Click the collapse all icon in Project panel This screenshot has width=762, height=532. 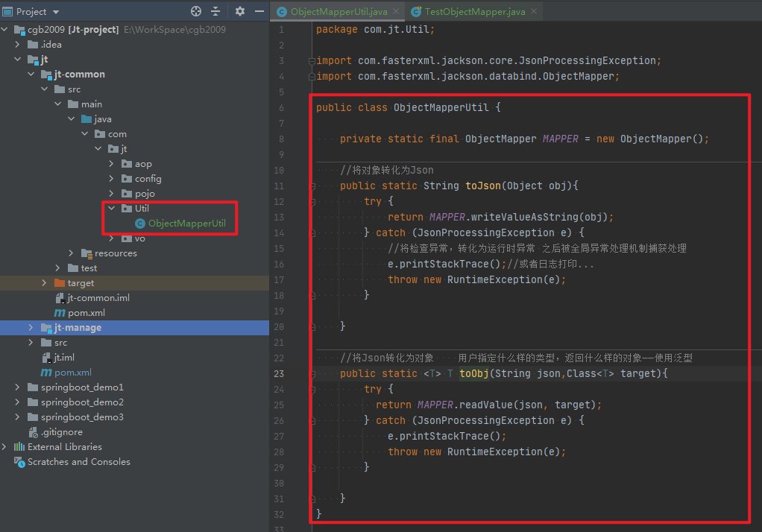coord(215,11)
